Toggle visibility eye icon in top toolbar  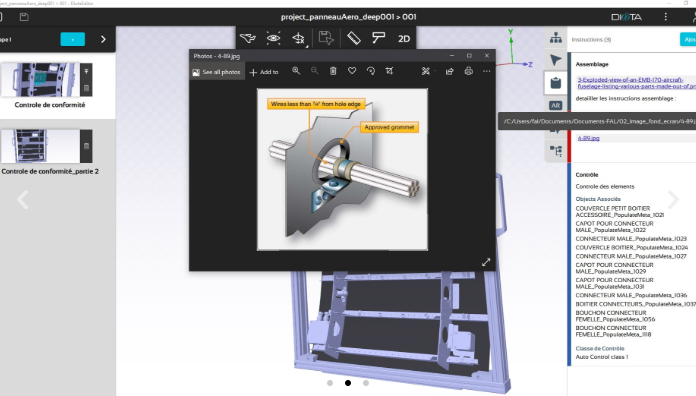click(x=273, y=38)
